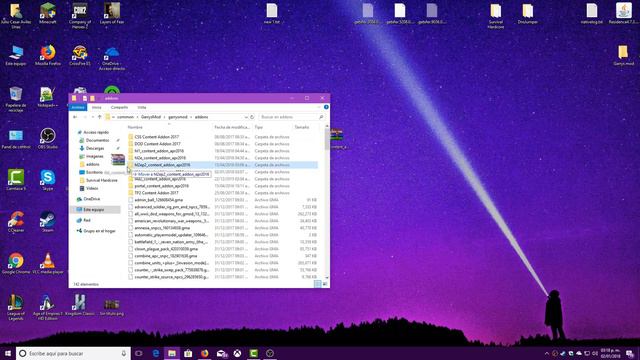640x360 pixels.
Task: Open Notepad++ desktop shortcut
Action: (x=48, y=97)
